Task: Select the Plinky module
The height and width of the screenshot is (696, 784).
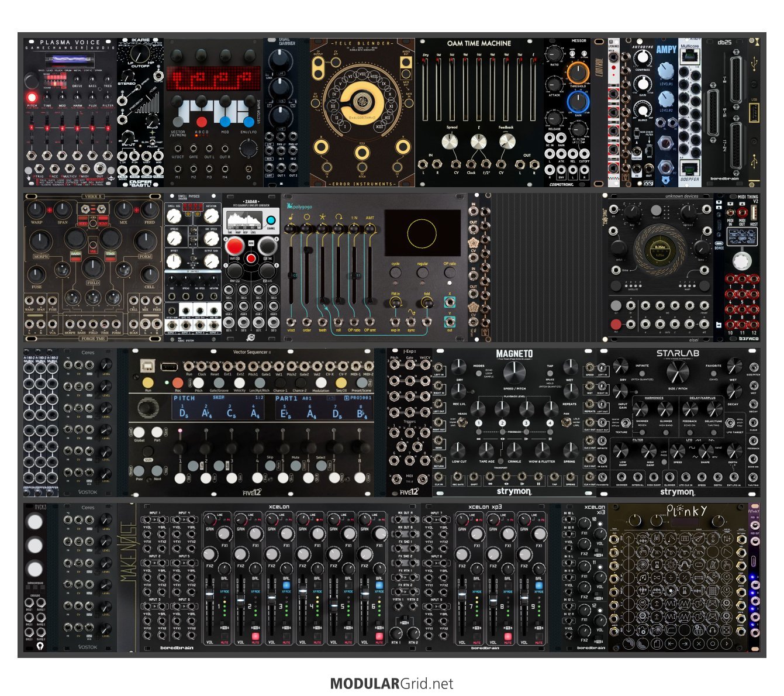Action: pos(678,577)
